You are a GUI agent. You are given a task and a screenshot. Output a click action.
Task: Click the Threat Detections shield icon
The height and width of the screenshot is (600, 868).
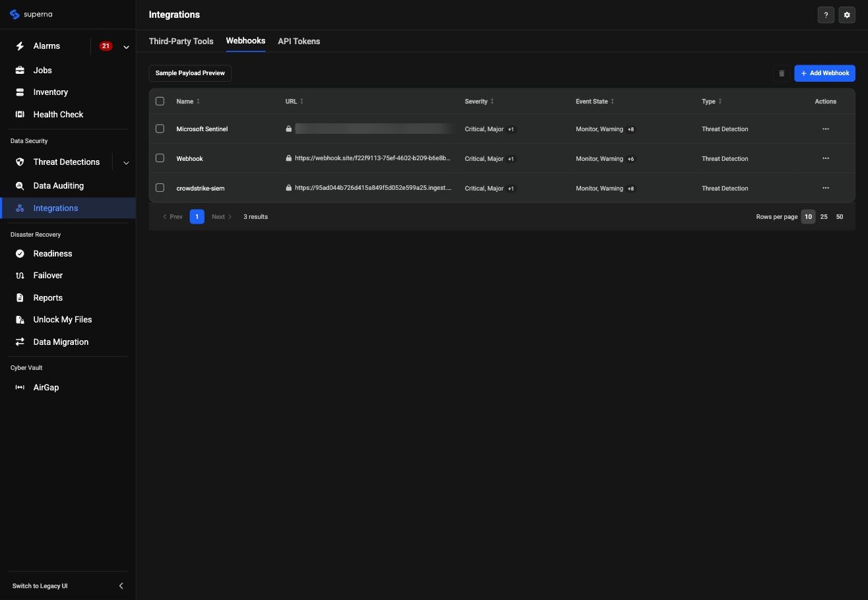(20, 162)
